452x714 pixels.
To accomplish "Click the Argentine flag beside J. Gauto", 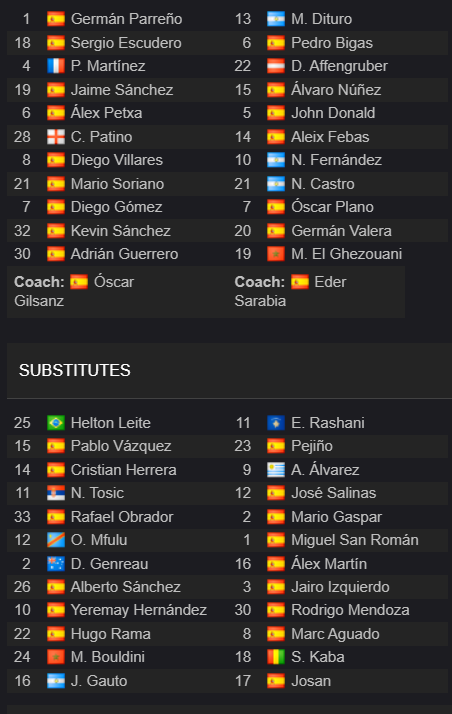I will point(56,681).
